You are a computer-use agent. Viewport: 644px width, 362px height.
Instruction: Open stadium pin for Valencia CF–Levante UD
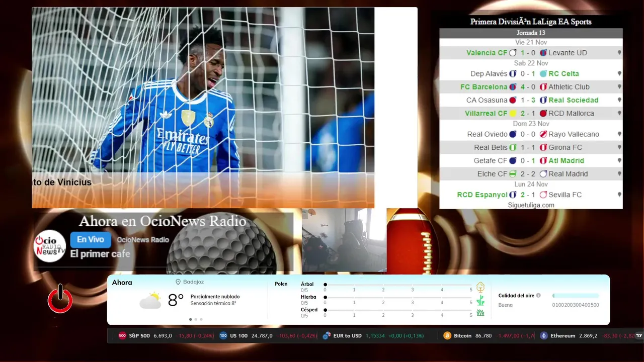click(619, 53)
